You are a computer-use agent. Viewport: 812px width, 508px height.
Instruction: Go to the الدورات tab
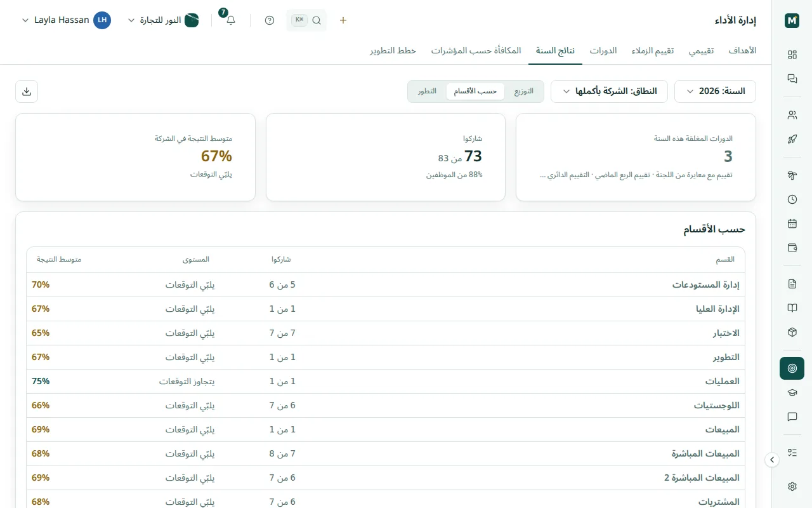[x=603, y=51]
